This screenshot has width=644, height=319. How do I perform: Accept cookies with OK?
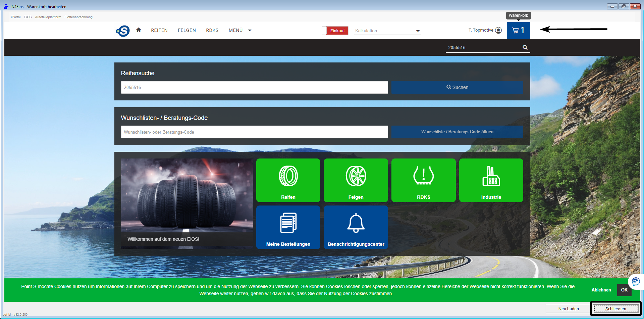[624, 290]
